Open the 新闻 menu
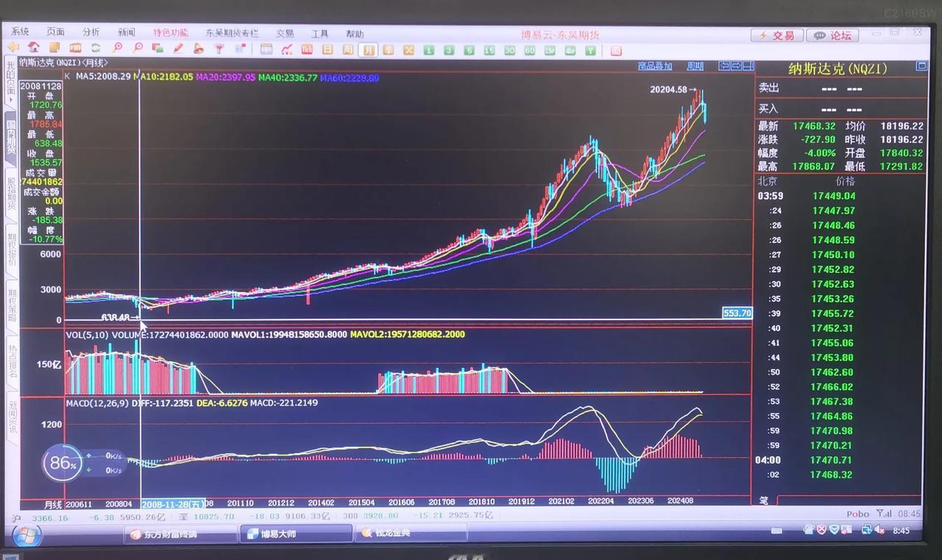This screenshot has height=560, width=942. (127, 32)
